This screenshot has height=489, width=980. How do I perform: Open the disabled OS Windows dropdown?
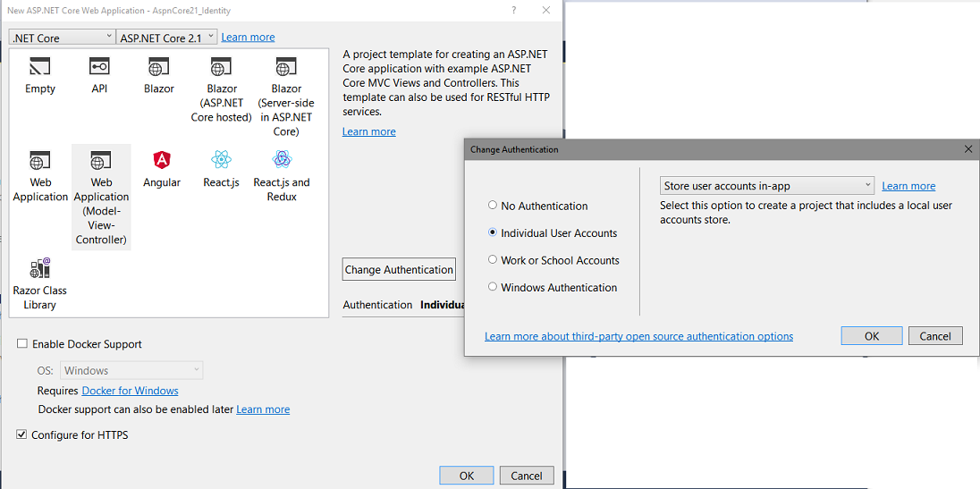(x=131, y=370)
